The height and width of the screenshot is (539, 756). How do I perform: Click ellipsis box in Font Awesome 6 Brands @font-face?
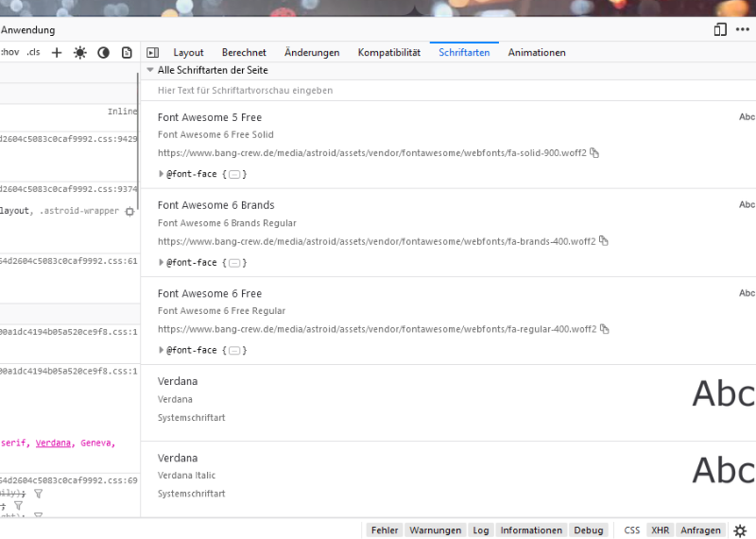point(234,263)
